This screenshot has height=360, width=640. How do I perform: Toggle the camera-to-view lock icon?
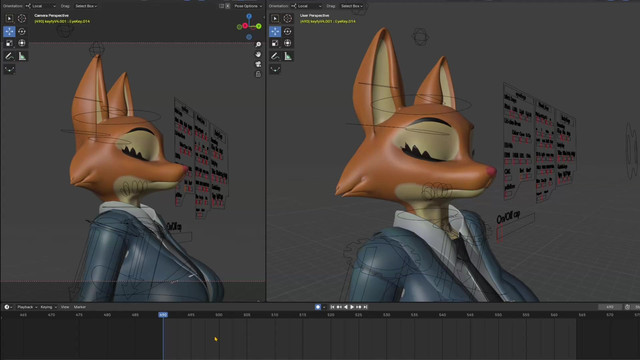pyautogui.click(x=258, y=74)
